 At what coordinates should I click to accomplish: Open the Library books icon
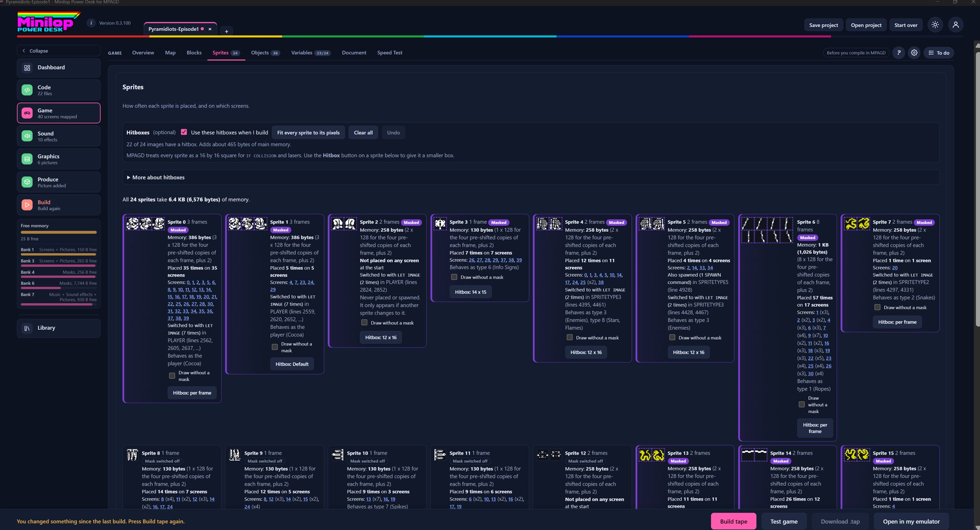(27, 328)
